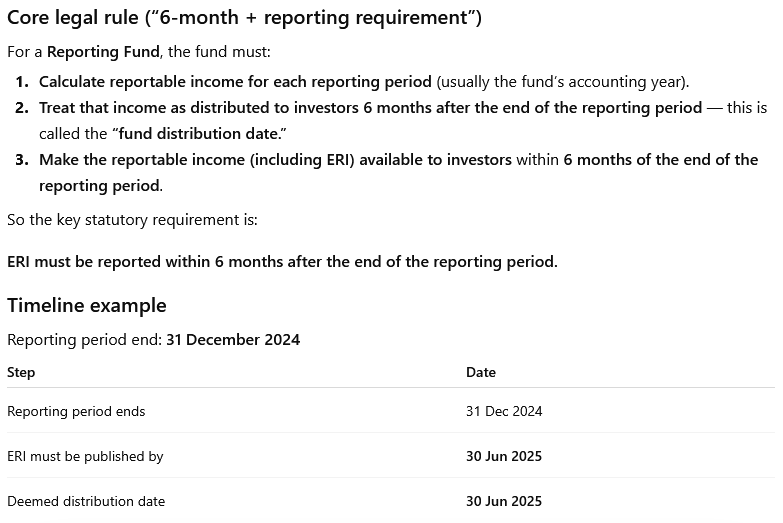Click "30 Jun 2025" in the ERI row
Image resolution: width=783 pixels, height=523 pixels.
point(504,456)
